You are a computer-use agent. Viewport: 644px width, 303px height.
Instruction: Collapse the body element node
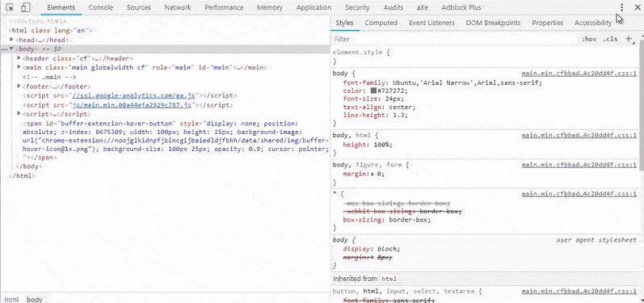click(x=12, y=48)
